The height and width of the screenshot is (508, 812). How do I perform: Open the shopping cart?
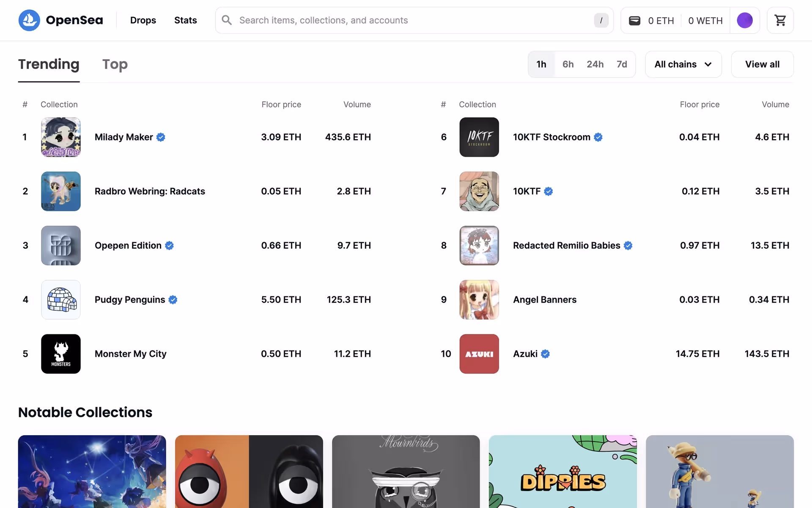pyautogui.click(x=780, y=20)
